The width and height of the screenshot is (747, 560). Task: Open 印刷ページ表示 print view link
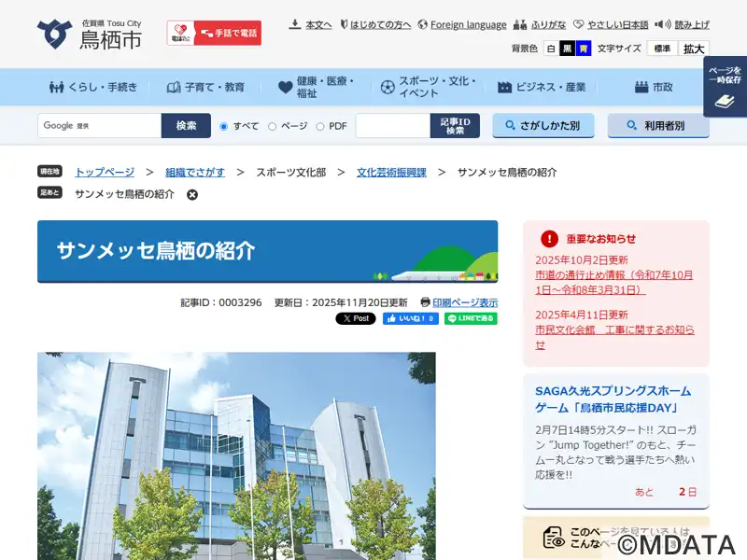coord(465,302)
